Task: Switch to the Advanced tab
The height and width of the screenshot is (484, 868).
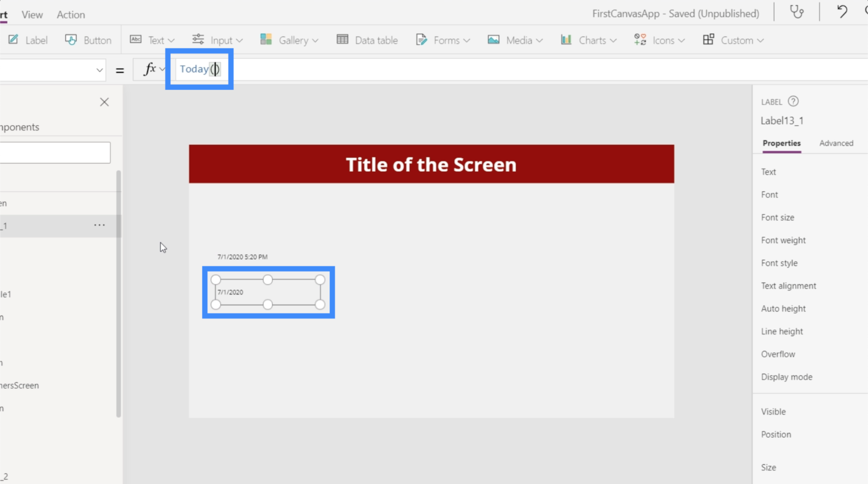Action: point(836,143)
